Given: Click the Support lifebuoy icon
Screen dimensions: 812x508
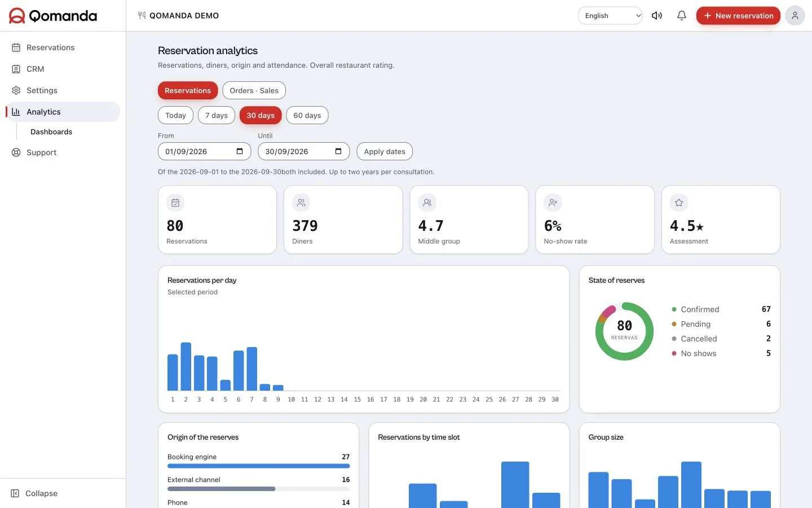Looking at the screenshot, I should [16, 152].
